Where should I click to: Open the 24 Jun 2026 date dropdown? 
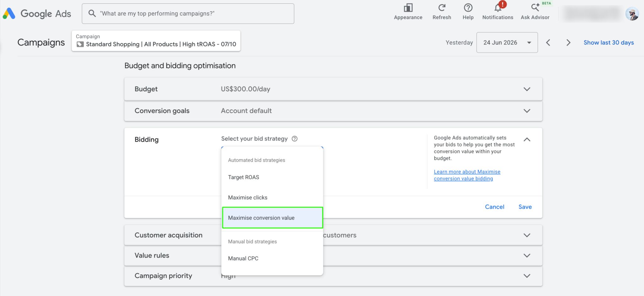507,43
